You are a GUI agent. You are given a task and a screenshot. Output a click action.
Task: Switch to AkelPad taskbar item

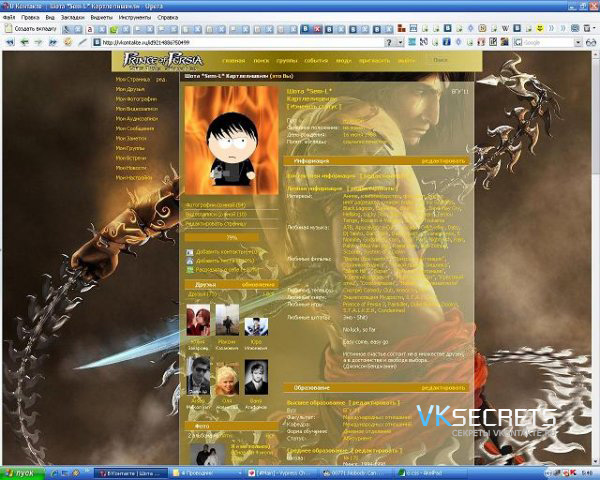coord(432,473)
